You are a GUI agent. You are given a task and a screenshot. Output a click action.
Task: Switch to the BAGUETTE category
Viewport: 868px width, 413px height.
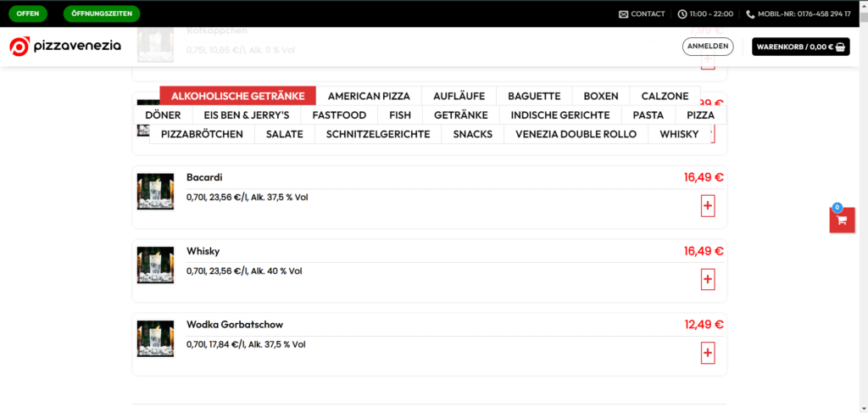[x=534, y=96]
